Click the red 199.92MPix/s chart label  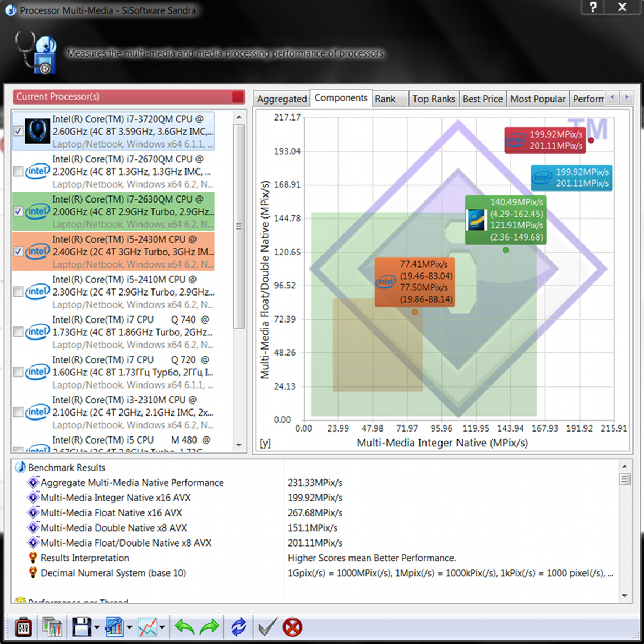click(x=545, y=140)
